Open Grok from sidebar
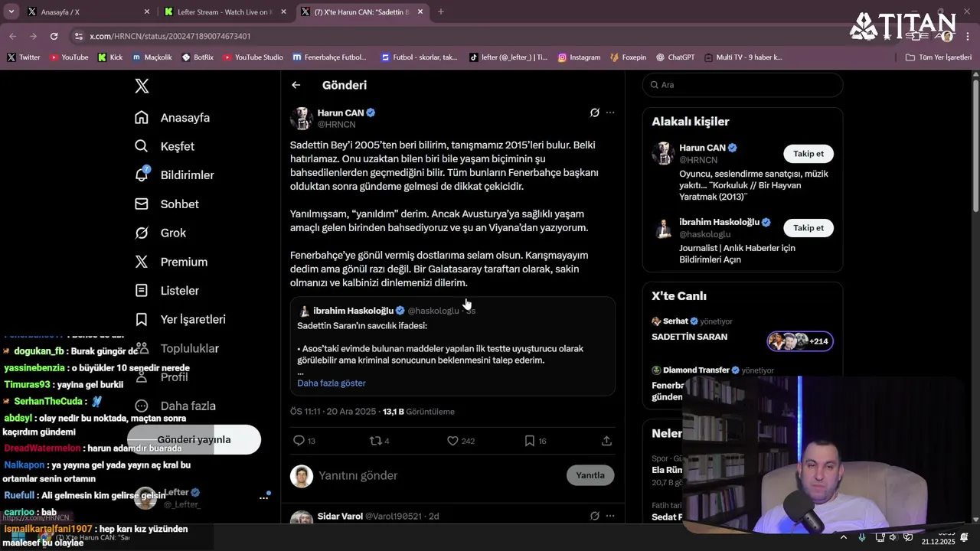This screenshot has width=980, height=551. (161, 233)
